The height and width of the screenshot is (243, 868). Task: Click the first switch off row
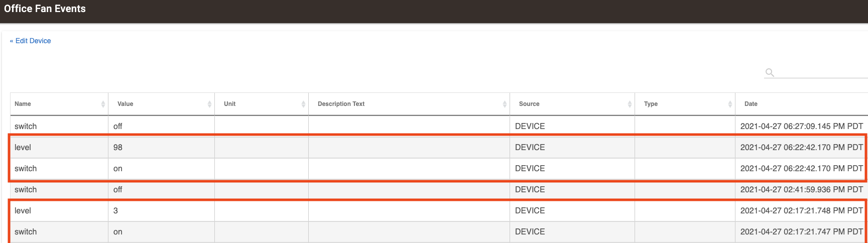437,126
